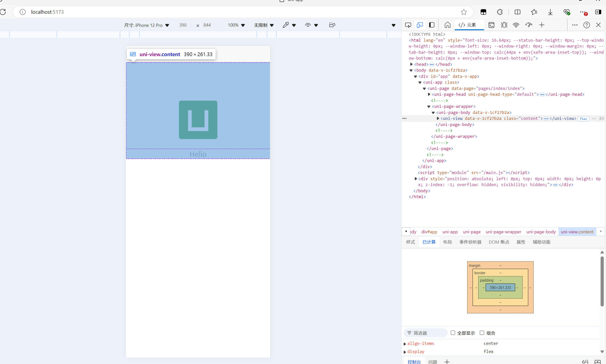Toggle DevTools activity bar dock icon

click(432, 25)
